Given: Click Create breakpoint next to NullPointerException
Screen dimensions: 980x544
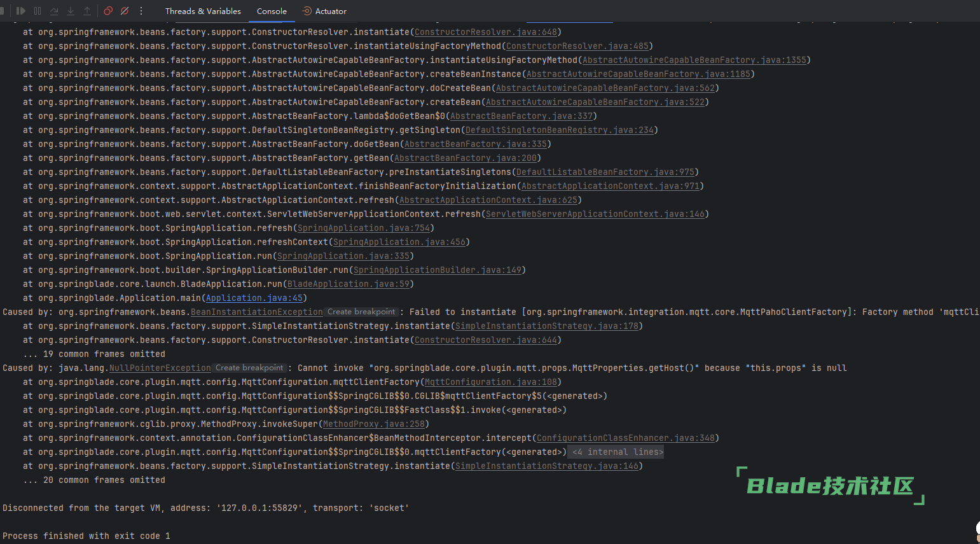Looking at the screenshot, I should click(249, 368).
